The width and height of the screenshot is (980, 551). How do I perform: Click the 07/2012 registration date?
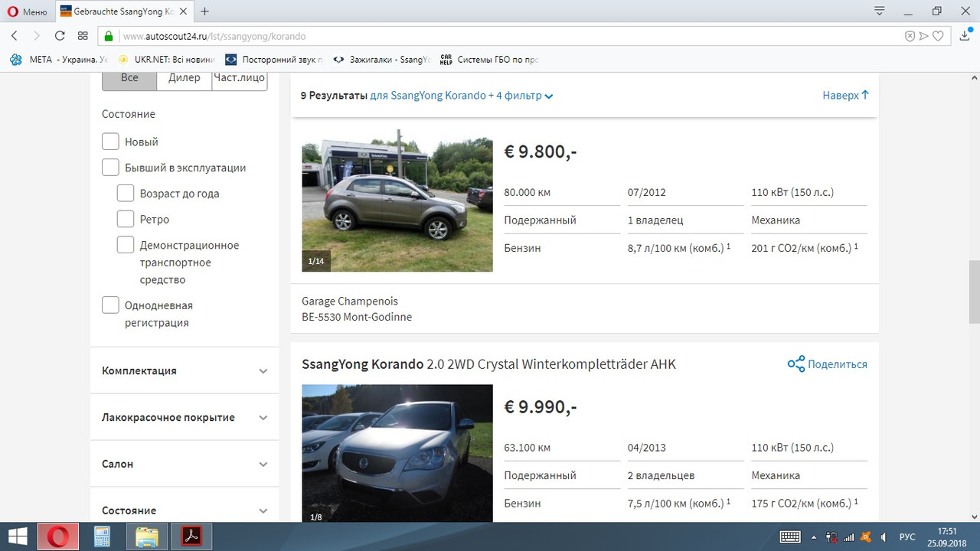647,192
